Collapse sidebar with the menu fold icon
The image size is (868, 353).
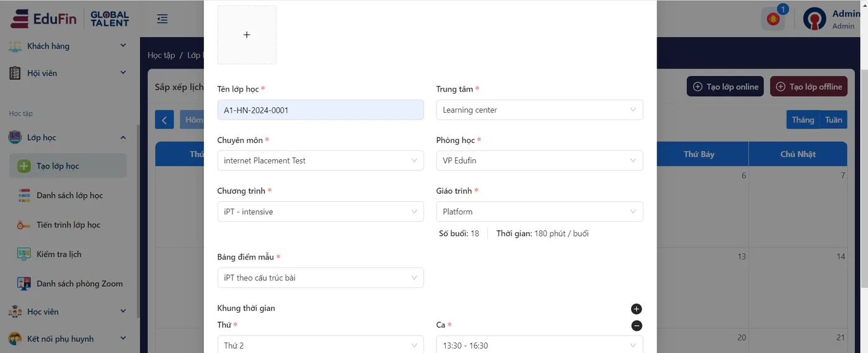tap(162, 19)
